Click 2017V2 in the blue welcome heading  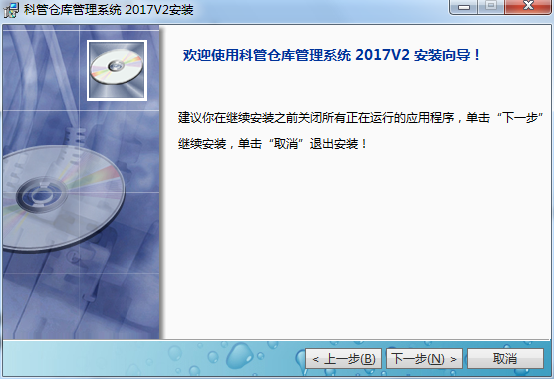(x=382, y=55)
